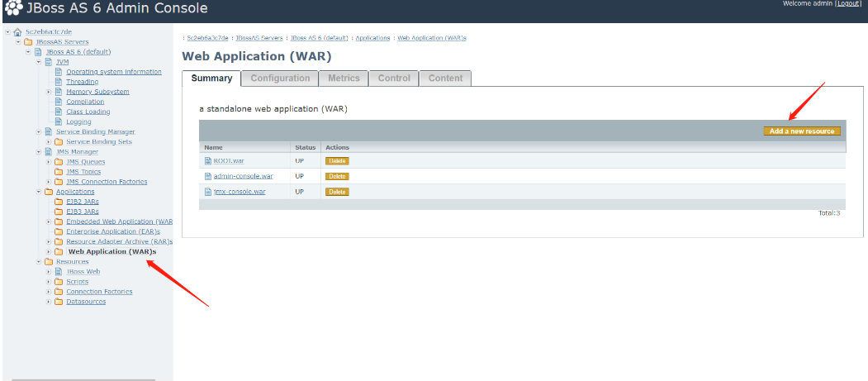
Task: Click page icon beside JBoss Web
Action: coord(58,271)
